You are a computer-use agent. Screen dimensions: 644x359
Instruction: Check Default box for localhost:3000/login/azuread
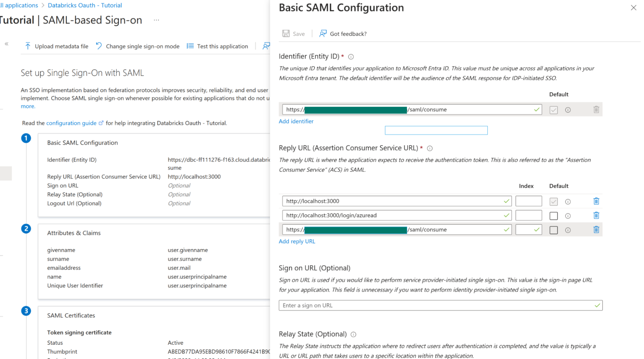pyautogui.click(x=553, y=216)
